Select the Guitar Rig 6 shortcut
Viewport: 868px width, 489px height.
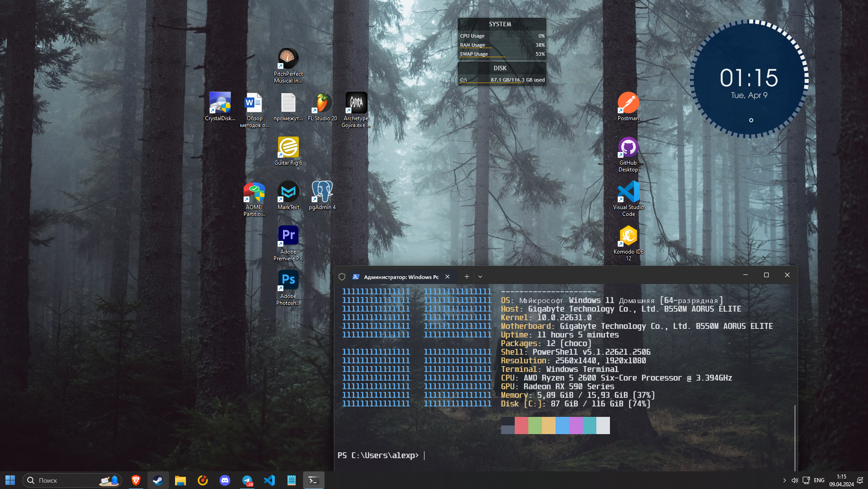[x=288, y=151]
